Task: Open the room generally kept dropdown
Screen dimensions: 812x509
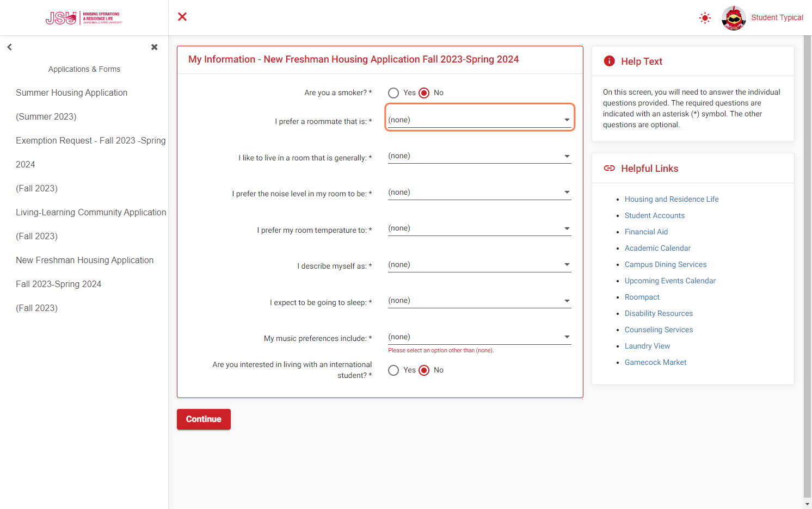Action: [479, 156]
